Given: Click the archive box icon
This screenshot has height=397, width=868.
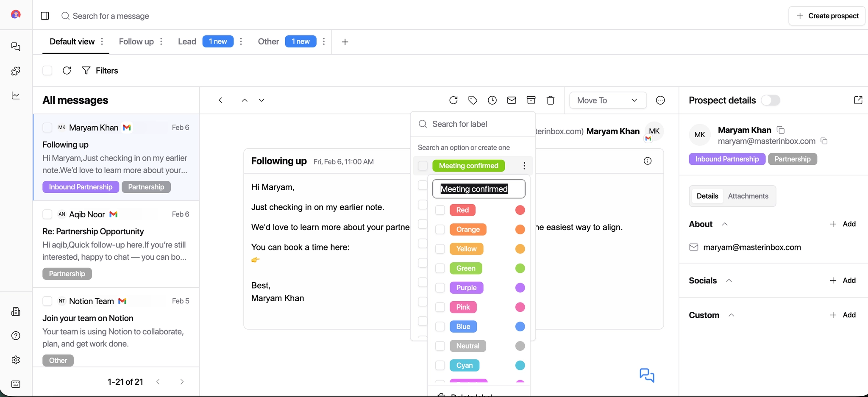Looking at the screenshot, I should click(531, 100).
